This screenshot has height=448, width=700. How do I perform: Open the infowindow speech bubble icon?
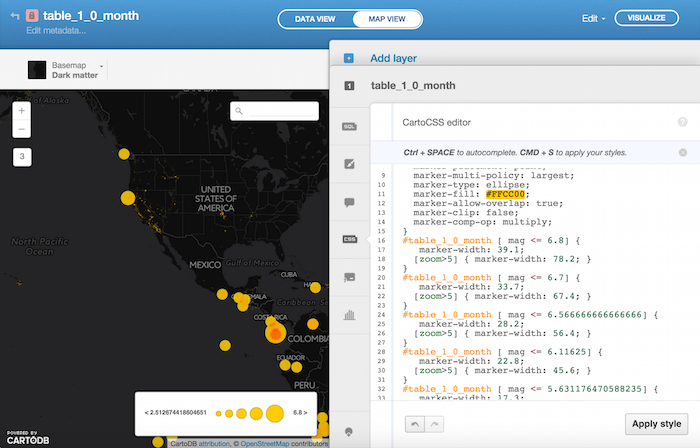coord(349,202)
